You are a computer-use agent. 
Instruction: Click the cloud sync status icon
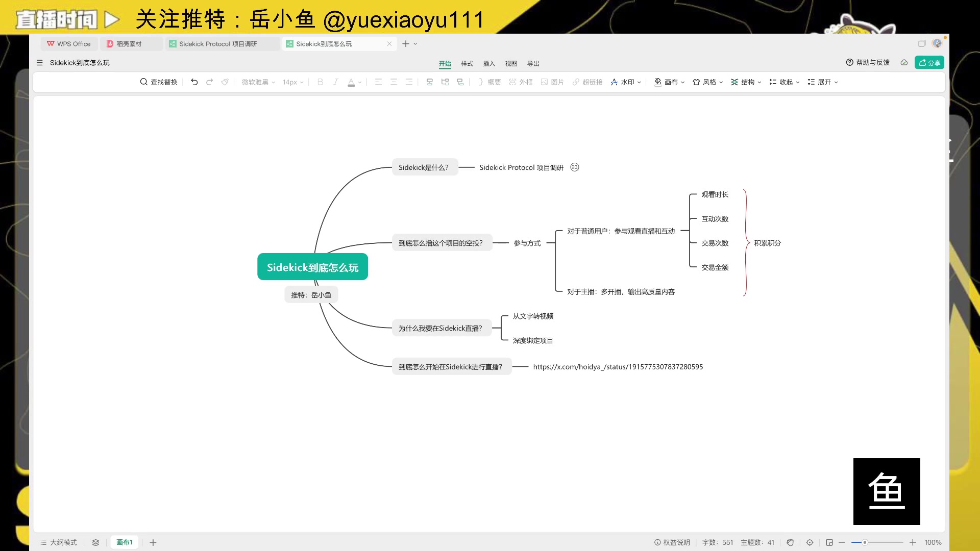[x=904, y=62]
